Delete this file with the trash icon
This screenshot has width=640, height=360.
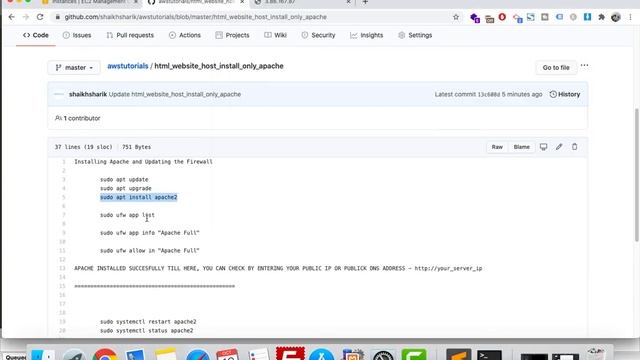[574, 147]
